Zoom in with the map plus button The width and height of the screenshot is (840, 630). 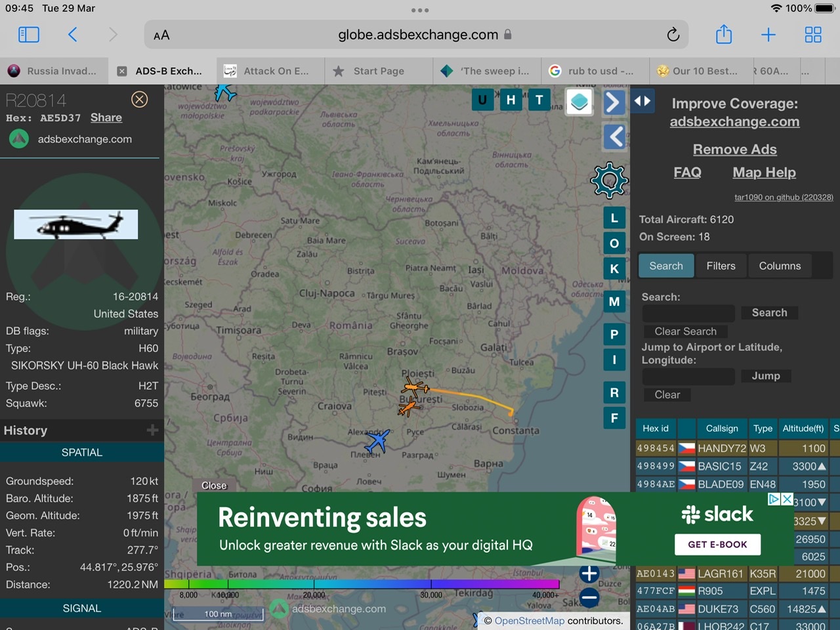point(589,574)
